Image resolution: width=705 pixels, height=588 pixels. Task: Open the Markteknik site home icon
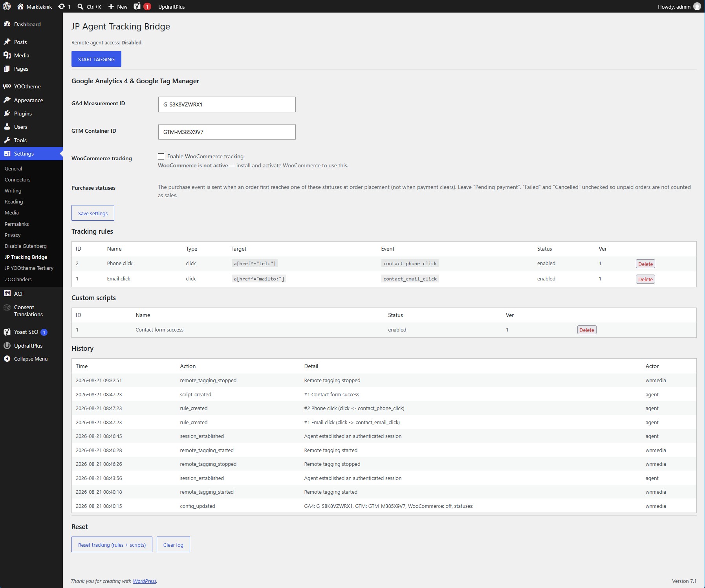[20, 6]
